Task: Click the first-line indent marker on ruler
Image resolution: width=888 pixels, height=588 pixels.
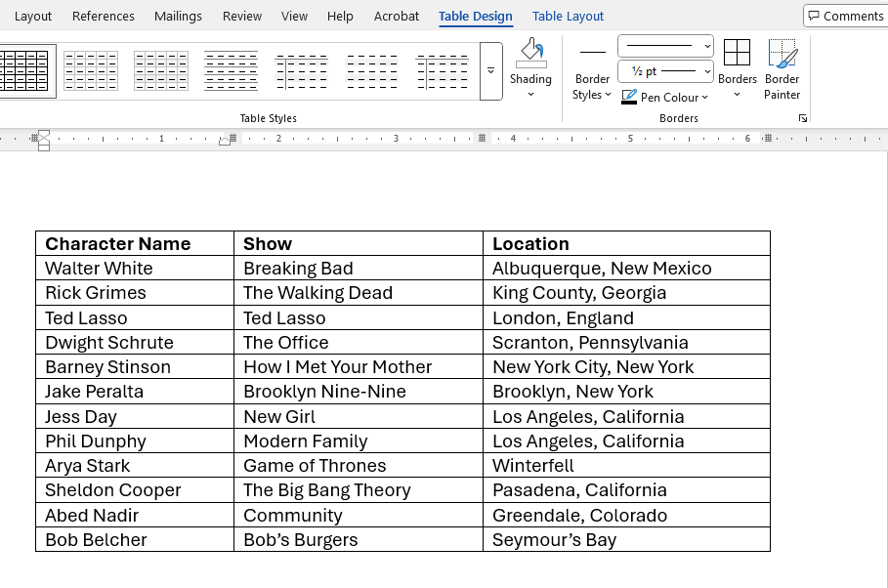Action: 44,134
